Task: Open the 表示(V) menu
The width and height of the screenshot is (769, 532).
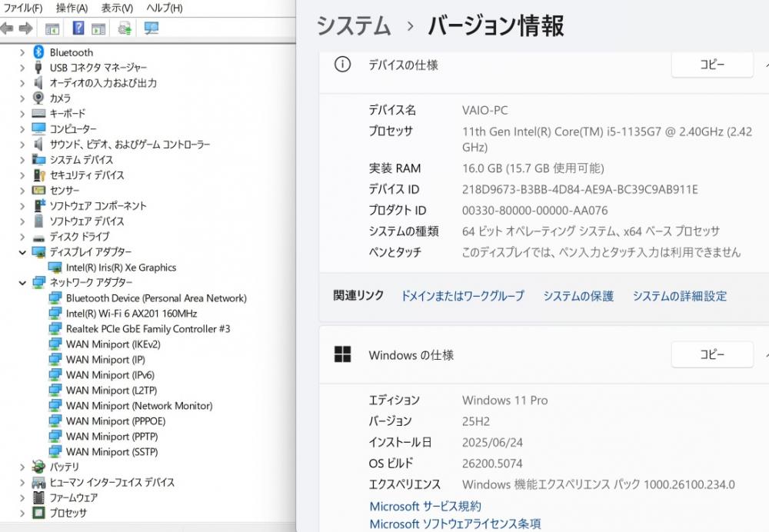Action: tap(117, 8)
